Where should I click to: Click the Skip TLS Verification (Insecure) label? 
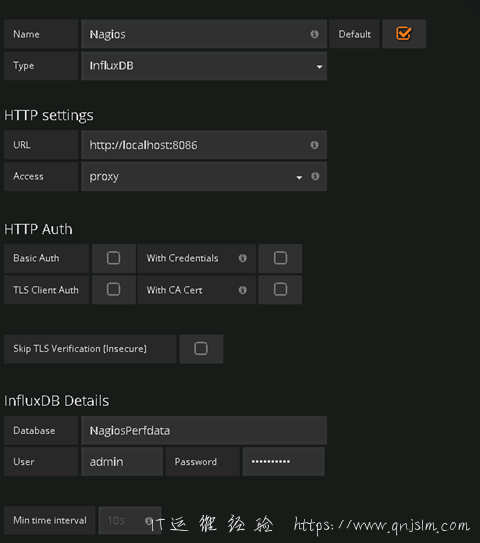[x=80, y=348]
